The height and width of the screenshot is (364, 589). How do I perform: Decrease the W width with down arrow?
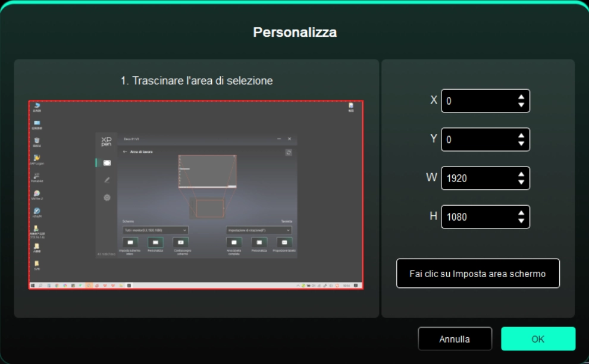[521, 183]
